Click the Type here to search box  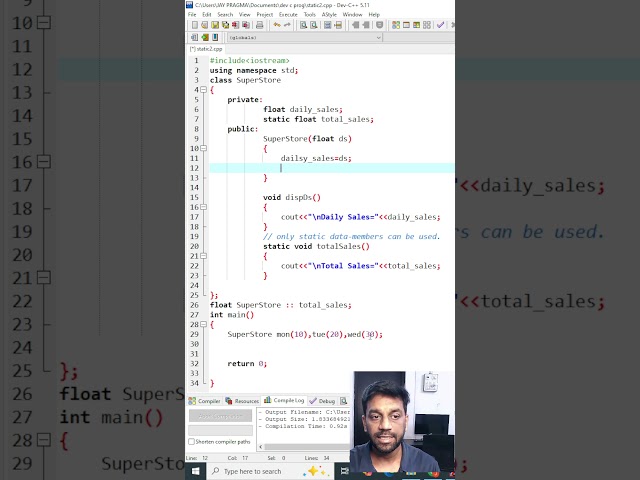point(270,471)
